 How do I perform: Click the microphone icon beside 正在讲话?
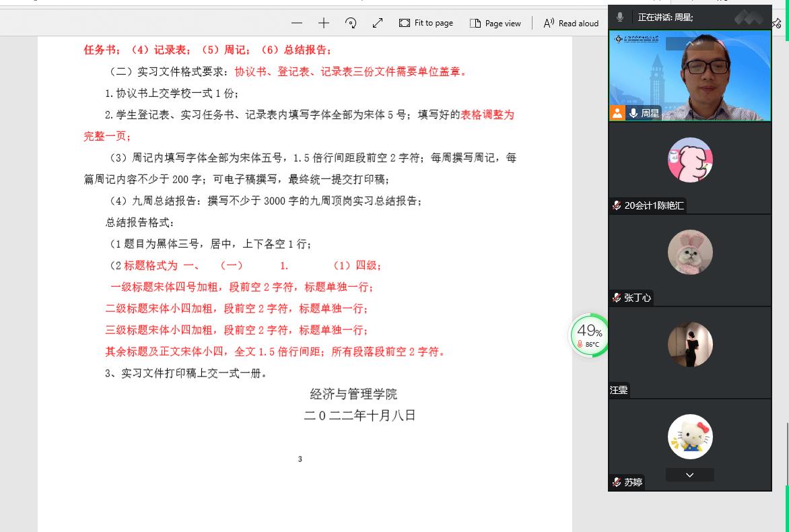pyautogui.click(x=620, y=18)
